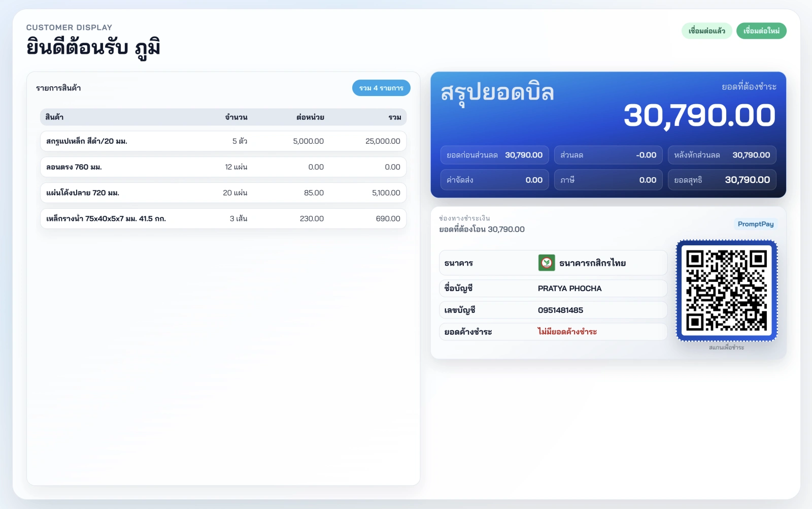
Task: Open the ธนาคาร bank selection row
Action: [x=553, y=263]
